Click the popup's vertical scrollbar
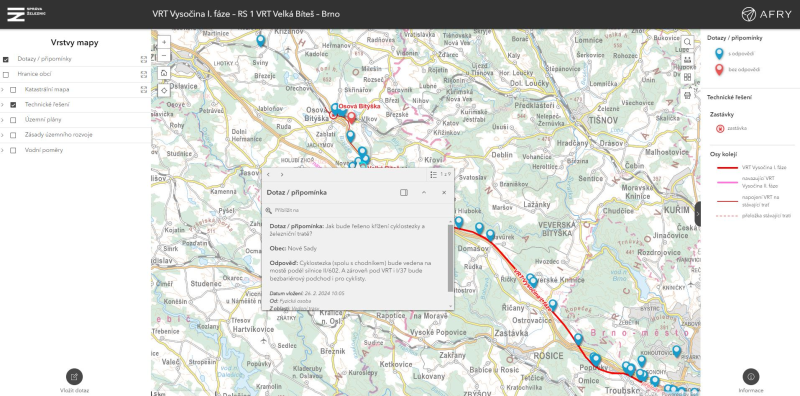Image resolution: width=800 pixels, height=396 pixels. [x=449, y=258]
